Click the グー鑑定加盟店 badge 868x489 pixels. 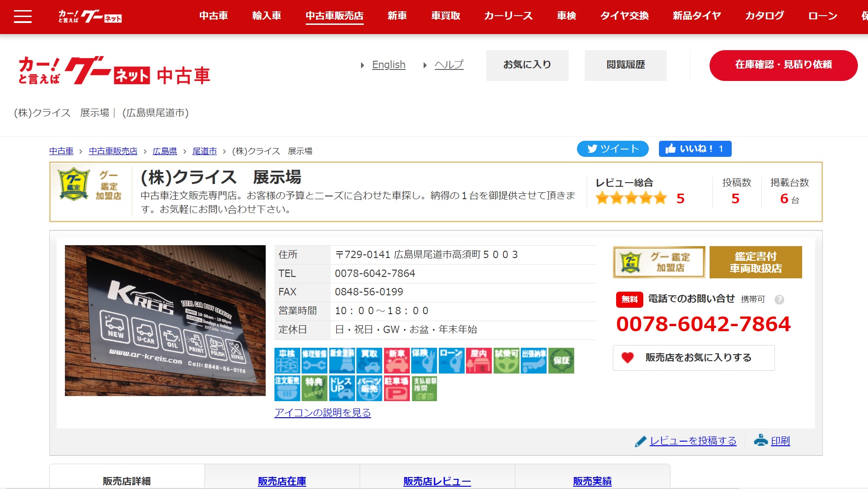tap(658, 262)
